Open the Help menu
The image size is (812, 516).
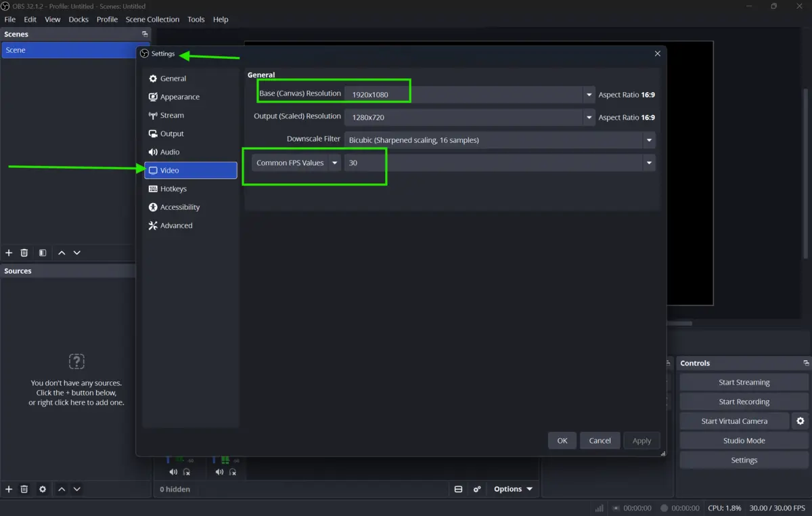pos(221,19)
